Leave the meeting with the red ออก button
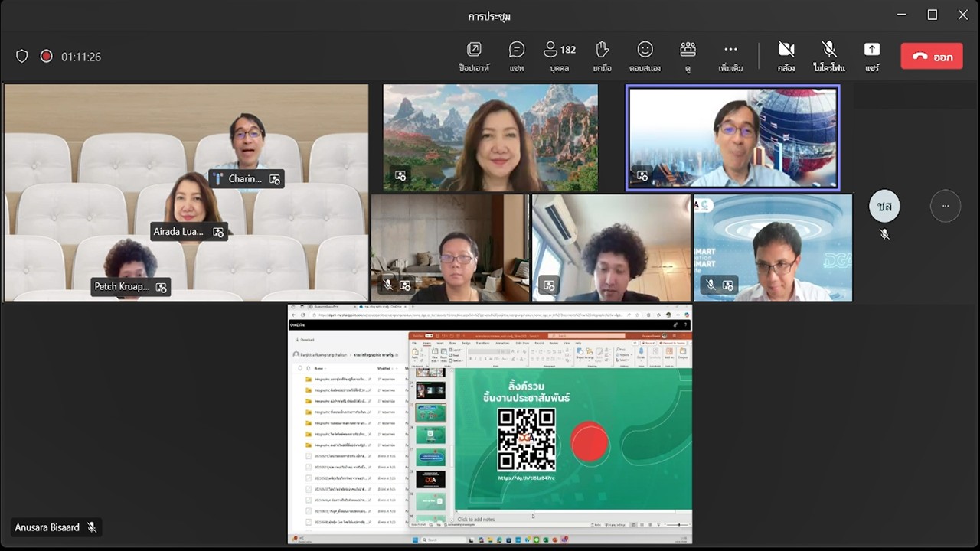Viewport: 980px width, 551px height. point(932,57)
